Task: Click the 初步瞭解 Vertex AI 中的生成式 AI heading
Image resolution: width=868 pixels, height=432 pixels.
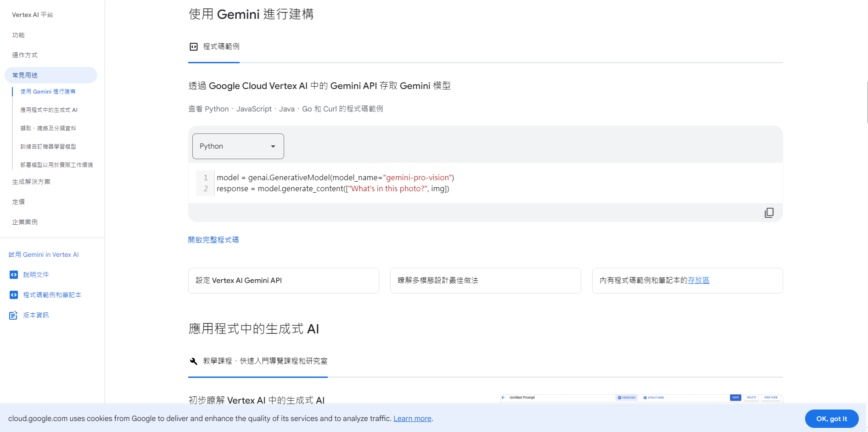Action: (x=257, y=400)
